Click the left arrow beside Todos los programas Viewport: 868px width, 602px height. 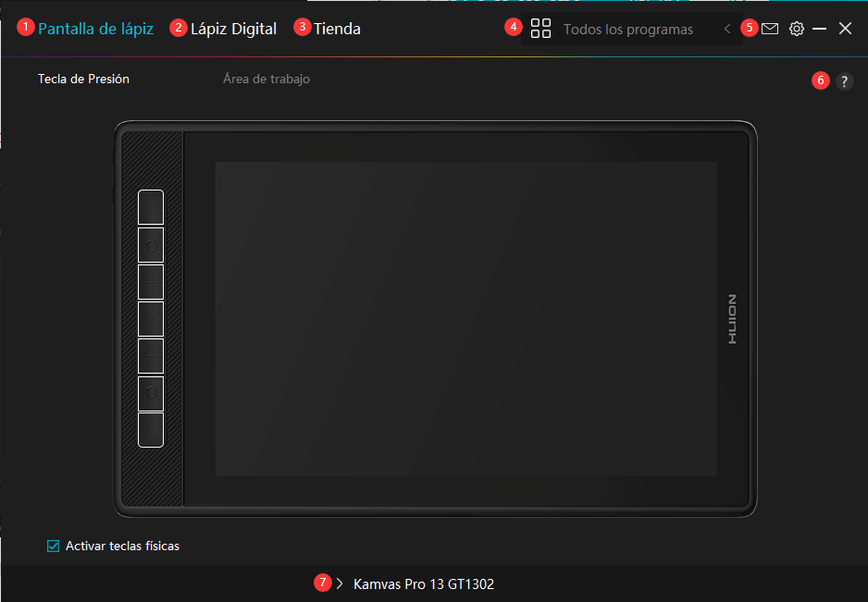(x=727, y=29)
